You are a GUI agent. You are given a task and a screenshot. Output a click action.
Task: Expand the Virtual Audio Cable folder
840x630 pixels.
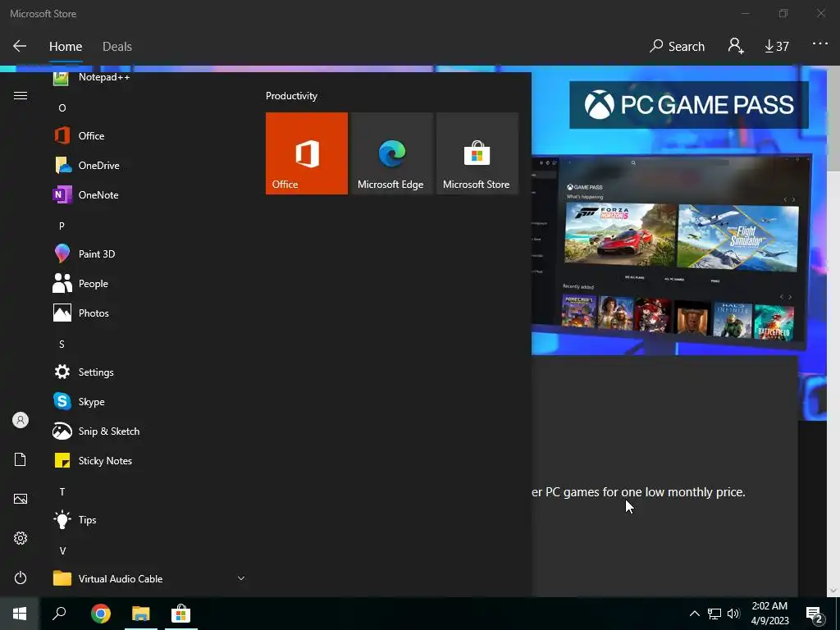click(149, 578)
